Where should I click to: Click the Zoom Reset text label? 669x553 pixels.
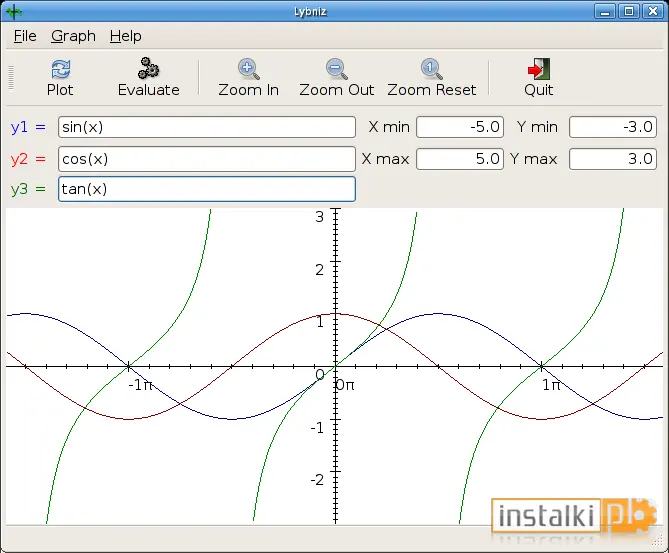point(431,90)
